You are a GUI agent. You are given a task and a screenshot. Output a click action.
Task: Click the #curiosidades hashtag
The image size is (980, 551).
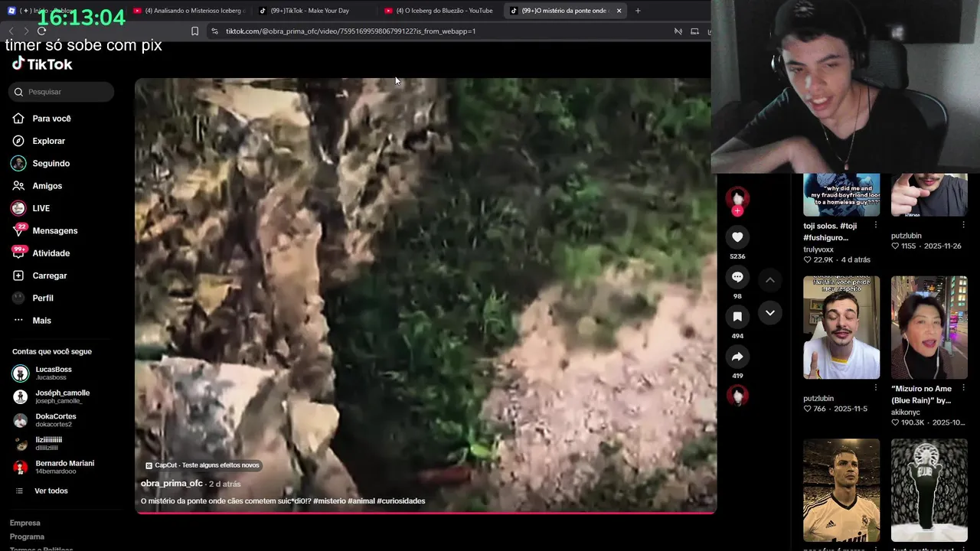pos(401,501)
